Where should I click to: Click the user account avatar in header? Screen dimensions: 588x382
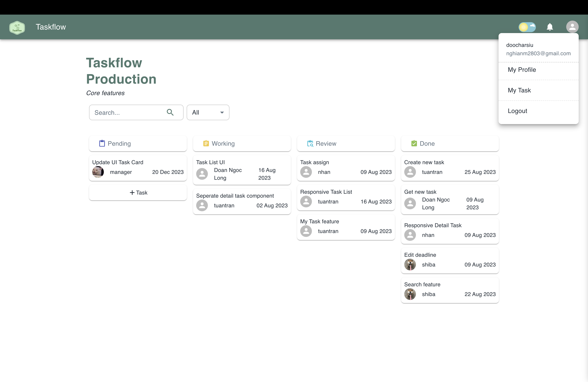tap(572, 27)
